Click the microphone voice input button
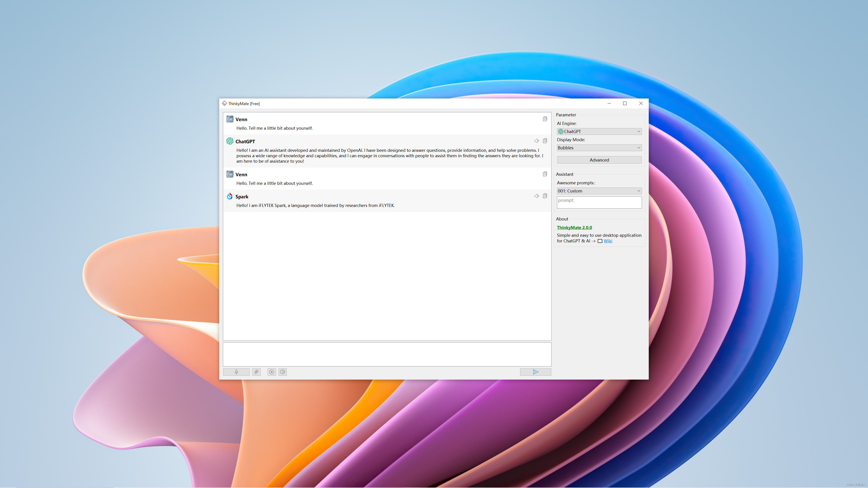This screenshot has width=868, height=488. pyautogui.click(x=236, y=372)
